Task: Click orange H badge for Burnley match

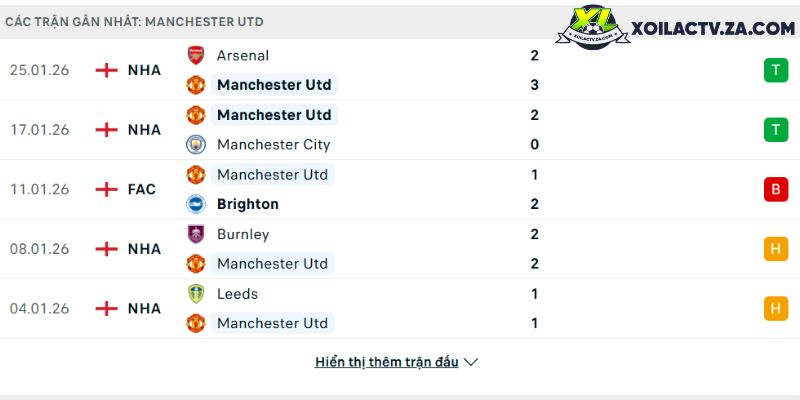Action: (x=775, y=249)
